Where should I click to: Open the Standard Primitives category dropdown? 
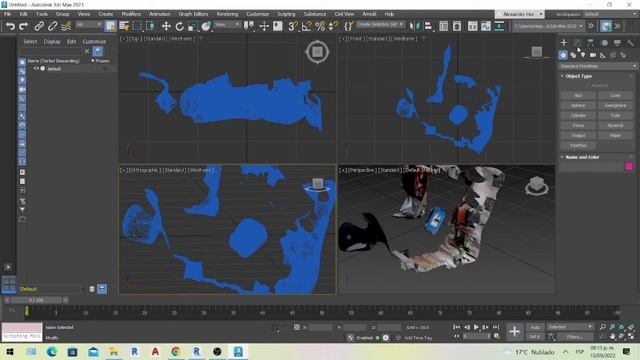coord(598,66)
